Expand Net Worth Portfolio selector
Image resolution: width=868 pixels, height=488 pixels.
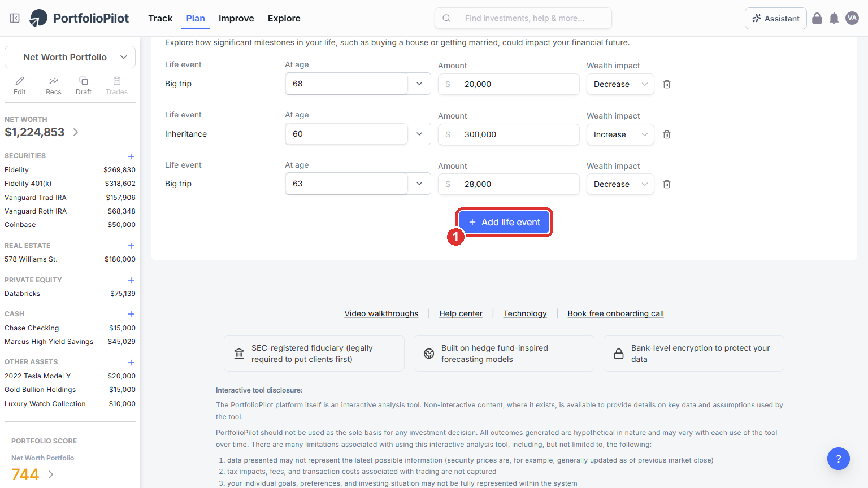click(70, 57)
